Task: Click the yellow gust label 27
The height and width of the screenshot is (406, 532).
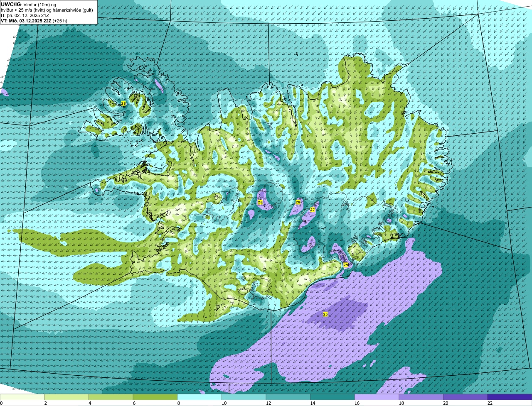Action: point(313,210)
